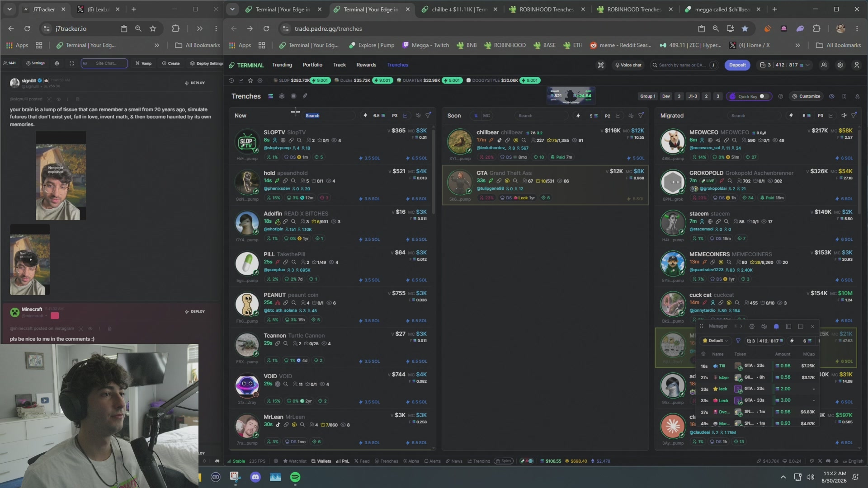Open Discord from the Windows taskbar

click(255, 477)
